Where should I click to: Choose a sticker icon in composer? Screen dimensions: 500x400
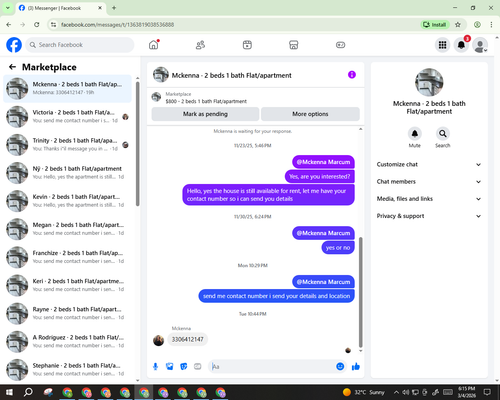(x=184, y=367)
